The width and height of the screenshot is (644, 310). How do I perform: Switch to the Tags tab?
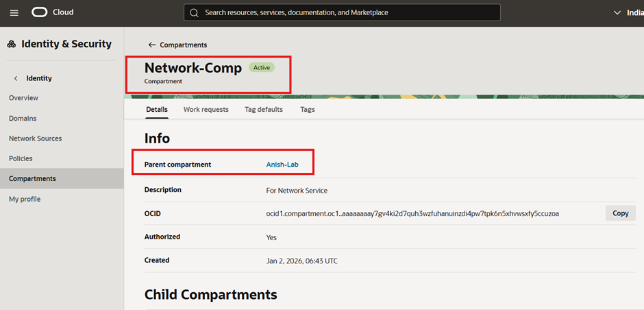[308, 110]
